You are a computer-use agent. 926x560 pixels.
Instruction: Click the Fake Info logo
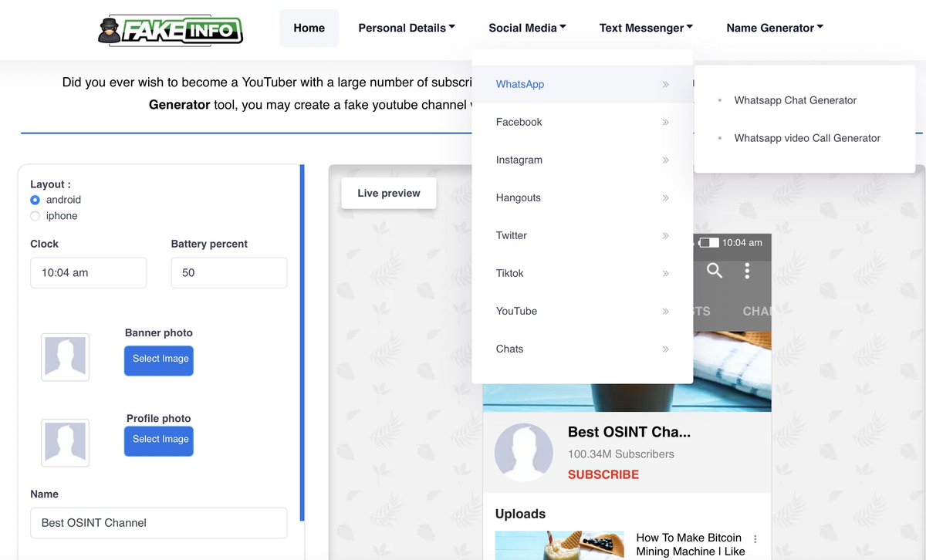[x=170, y=29]
